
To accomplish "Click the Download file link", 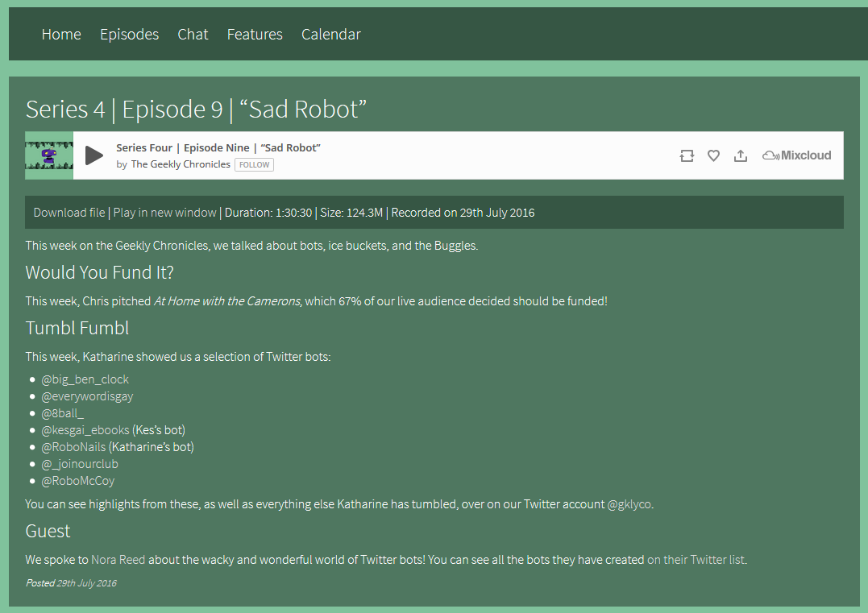I will (69, 213).
